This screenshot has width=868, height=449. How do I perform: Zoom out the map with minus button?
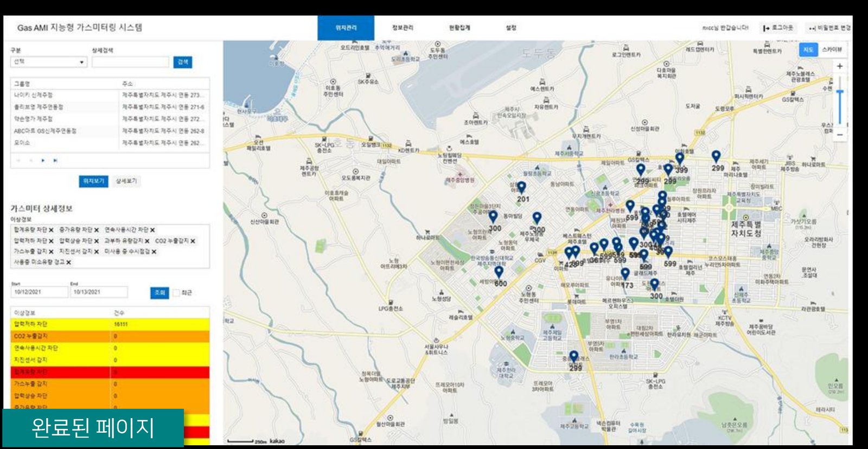(839, 134)
